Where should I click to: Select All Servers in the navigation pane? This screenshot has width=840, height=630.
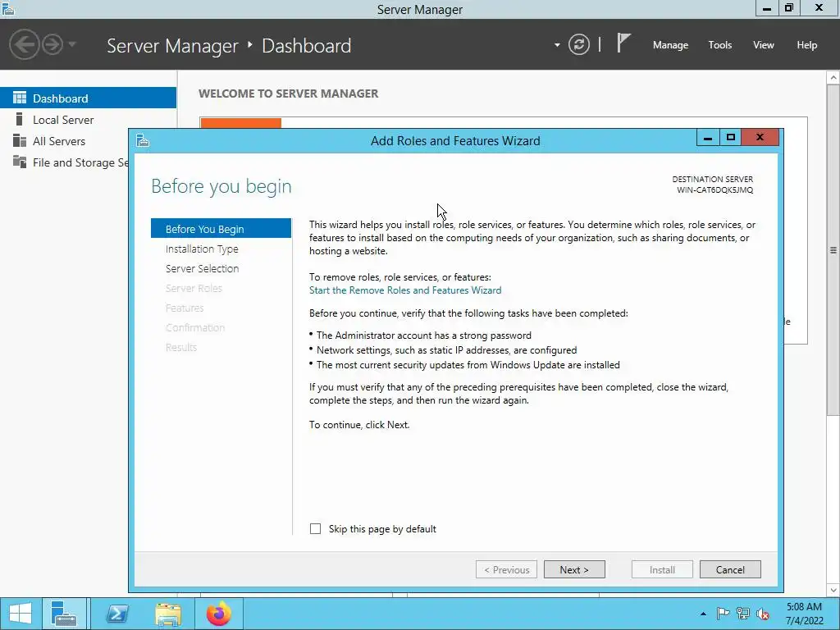pyautogui.click(x=64, y=141)
